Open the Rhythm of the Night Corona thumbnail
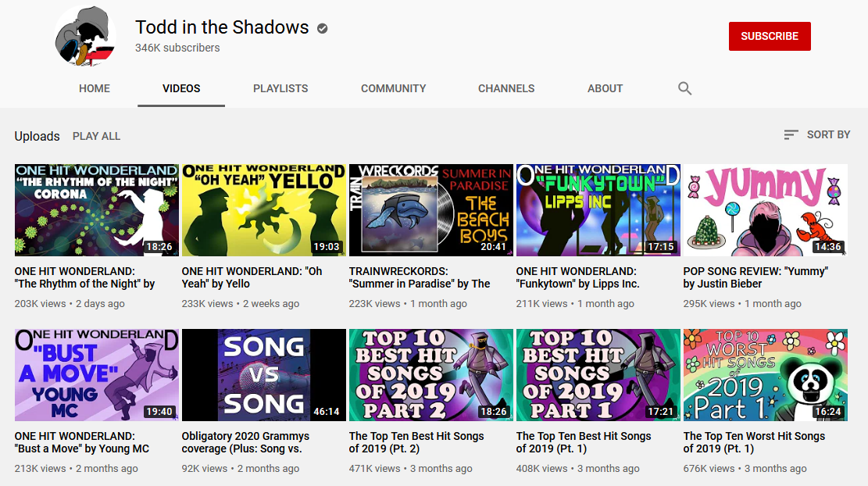Screen dimensions: 868x486 tap(97, 209)
